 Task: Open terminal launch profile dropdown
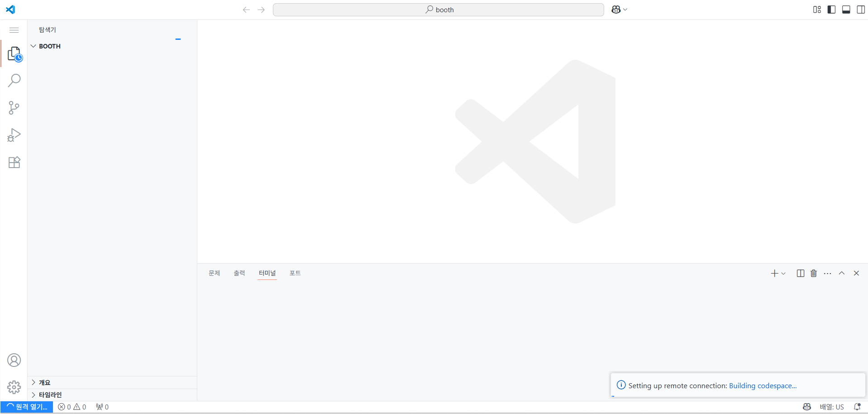click(x=783, y=273)
